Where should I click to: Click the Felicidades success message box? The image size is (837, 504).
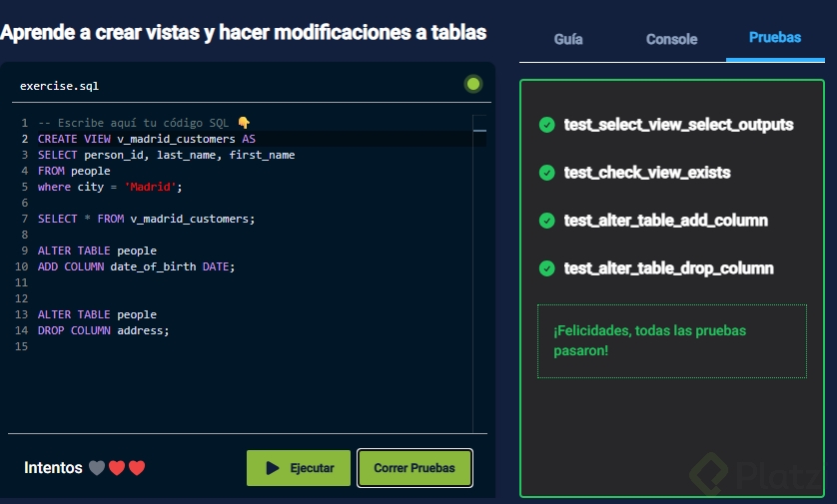tap(671, 340)
